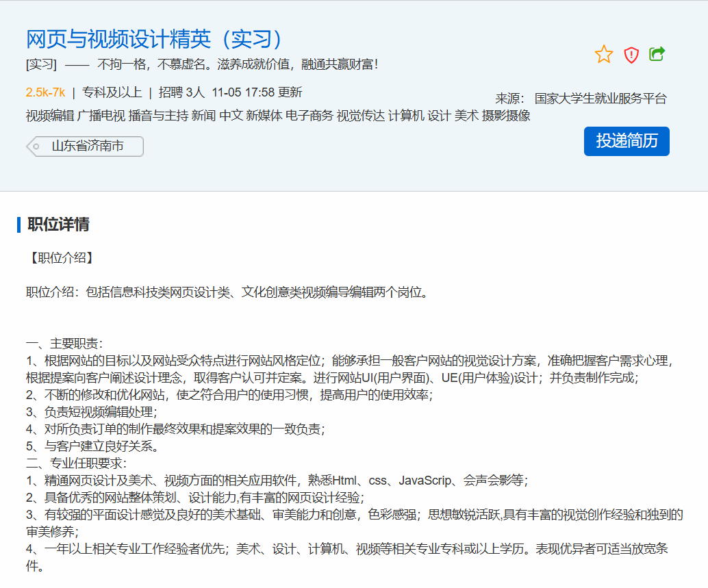Click the 视觉传达 major tag
This screenshot has width=708, height=588.
pos(361,116)
